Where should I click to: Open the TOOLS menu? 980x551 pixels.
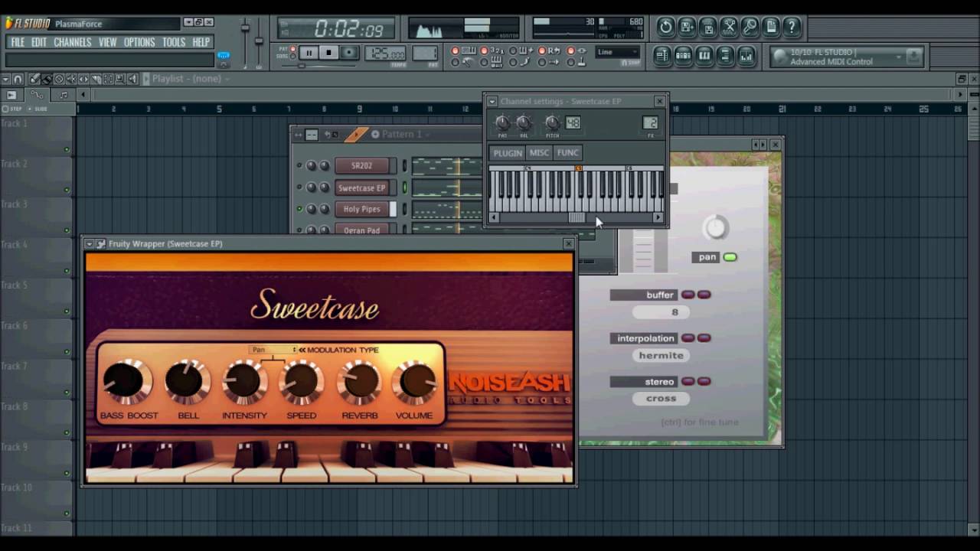174,42
